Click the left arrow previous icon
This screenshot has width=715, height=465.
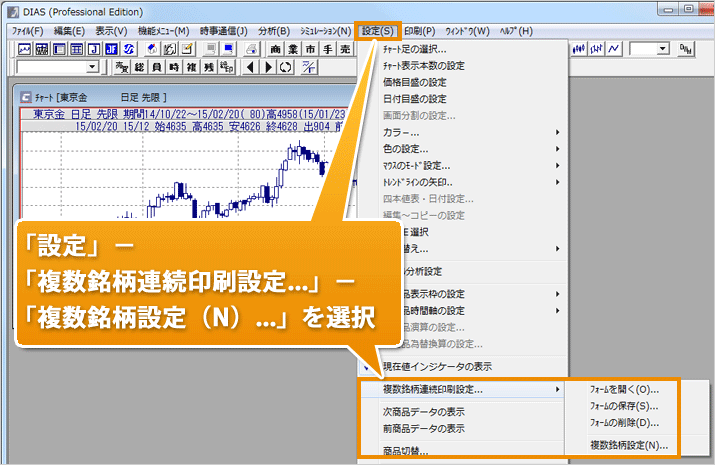tap(250, 67)
